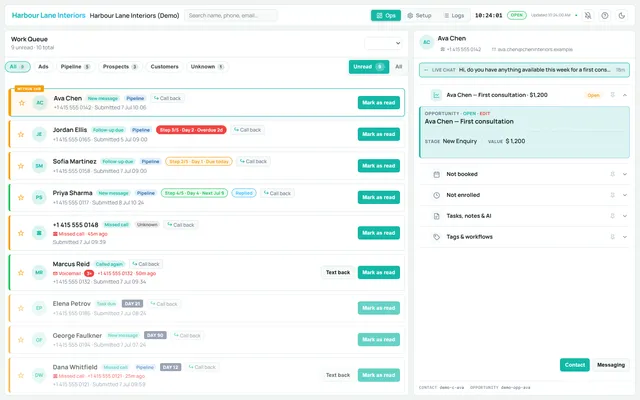Expand the live chat message banner
The width and height of the screenshot is (640, 400).
click(x=524, y=70)
